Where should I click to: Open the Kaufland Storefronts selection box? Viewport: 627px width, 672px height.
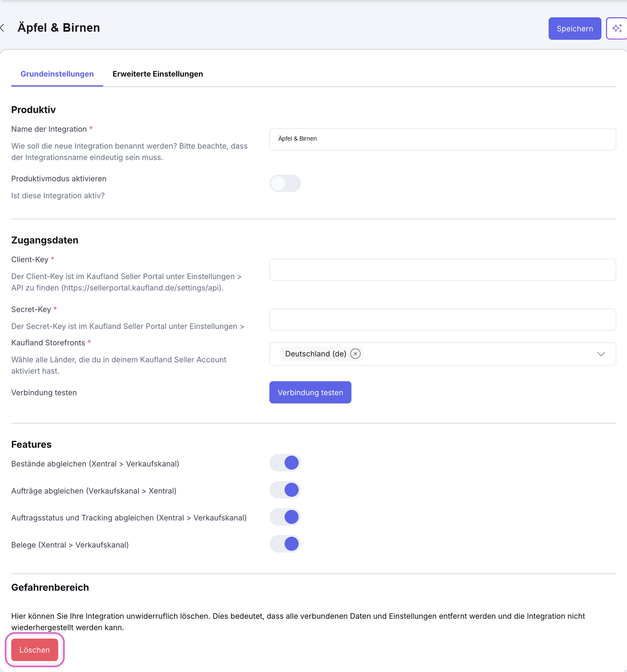tap(443, 354)
